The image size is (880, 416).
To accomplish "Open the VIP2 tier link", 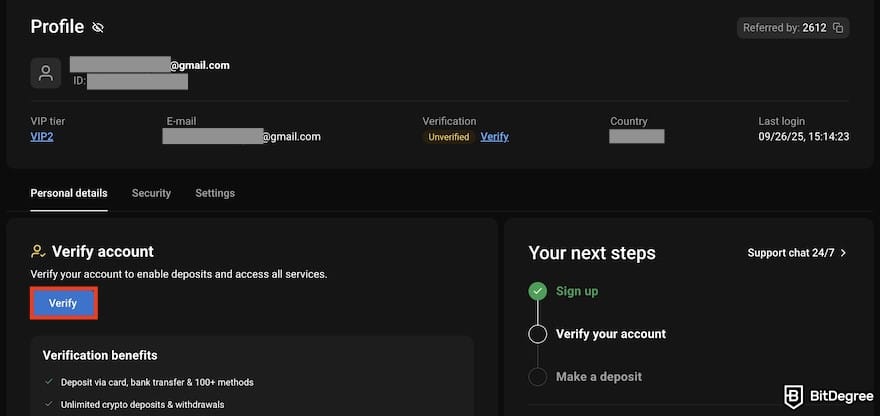I will tap(42, 137).
